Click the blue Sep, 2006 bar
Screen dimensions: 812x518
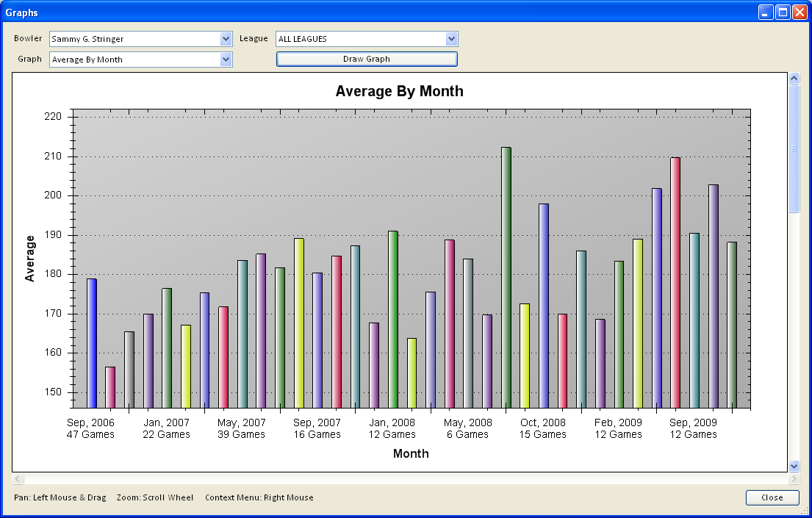point(92,343)
